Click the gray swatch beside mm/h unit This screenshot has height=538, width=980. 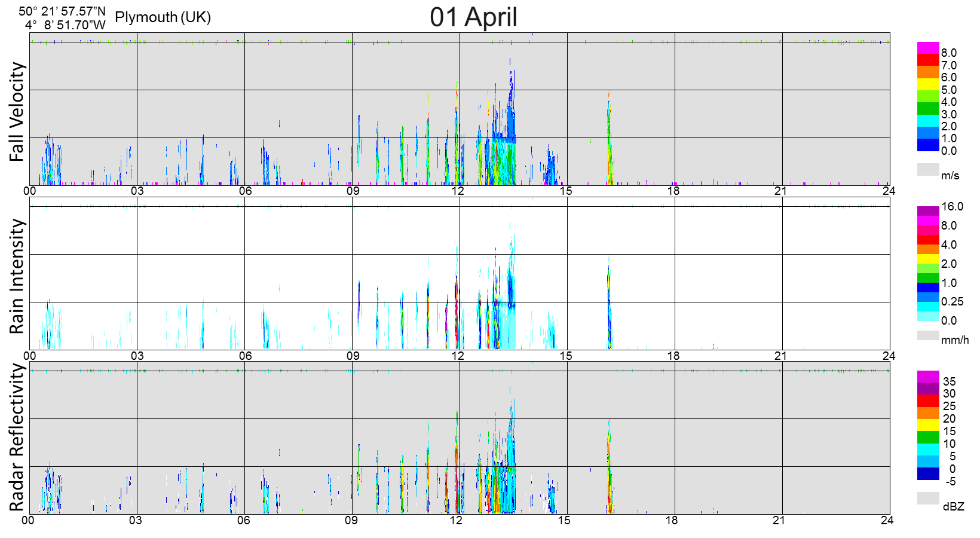pos(928,335)
